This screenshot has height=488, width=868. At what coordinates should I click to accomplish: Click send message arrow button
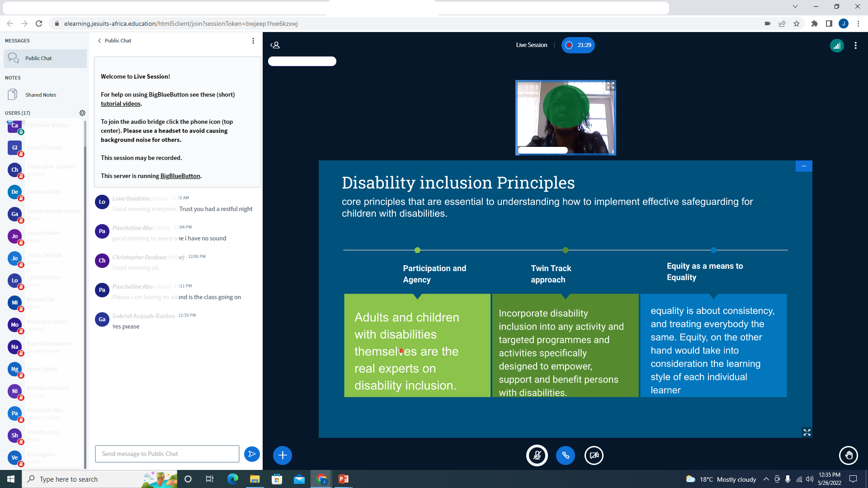pos(252,454)
